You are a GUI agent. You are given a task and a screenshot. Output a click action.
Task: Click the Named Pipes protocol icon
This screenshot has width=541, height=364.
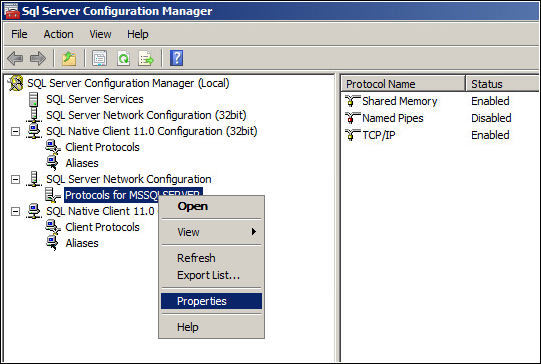(x=352, y=118)
